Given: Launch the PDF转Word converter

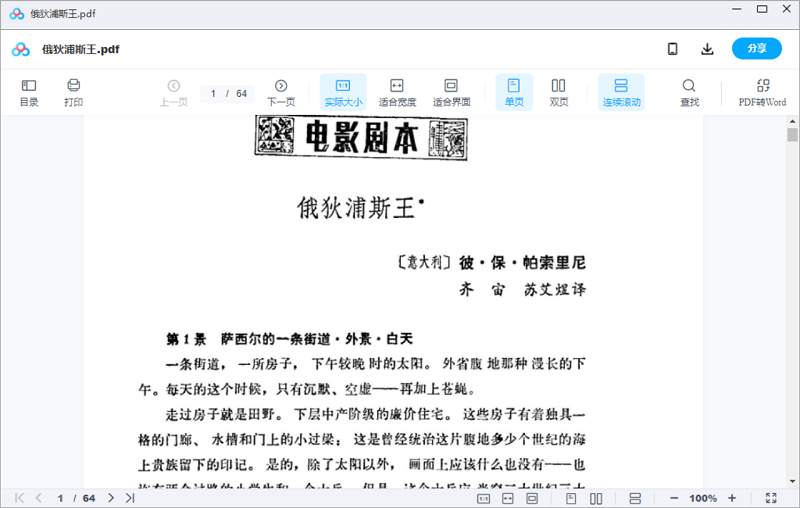Looking at the screenshot, I should [762, 92].
